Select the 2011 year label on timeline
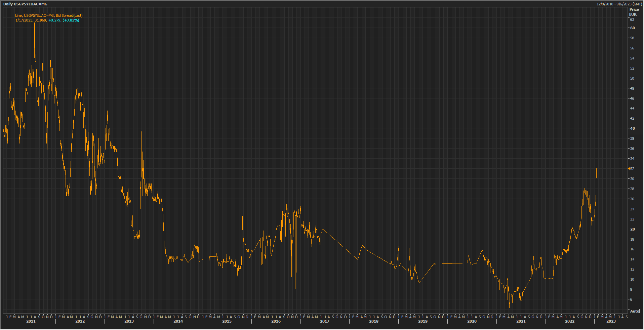 tap(31, 322)
